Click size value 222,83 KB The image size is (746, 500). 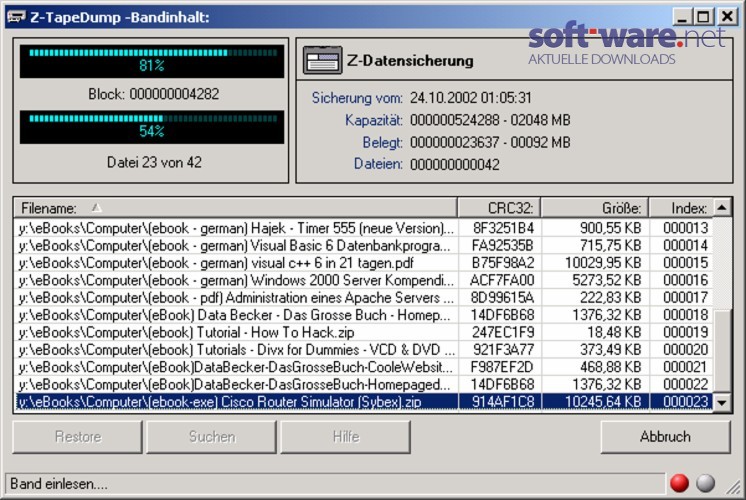pyautogui.click(x=610, y=297)
